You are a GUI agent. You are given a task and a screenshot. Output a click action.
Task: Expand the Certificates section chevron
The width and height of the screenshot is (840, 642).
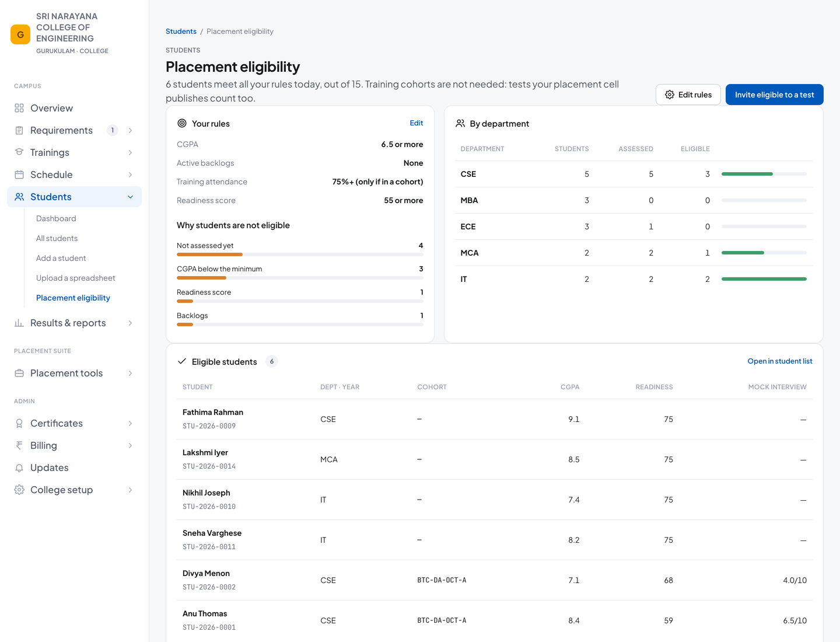tap(130, 423)
